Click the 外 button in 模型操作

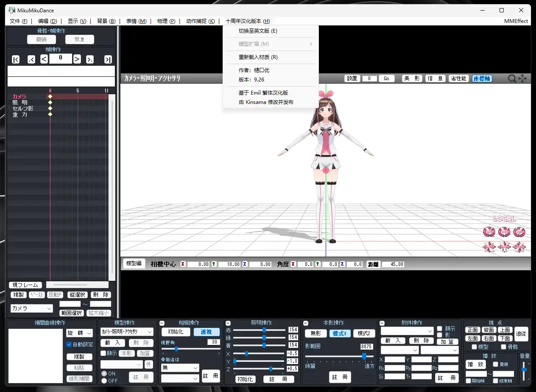[148, 364]
